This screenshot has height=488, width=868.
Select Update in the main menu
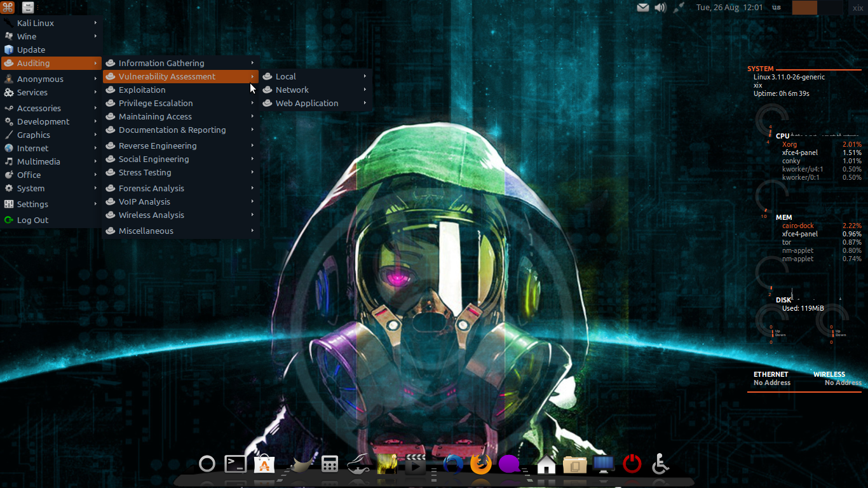(51, 50)
